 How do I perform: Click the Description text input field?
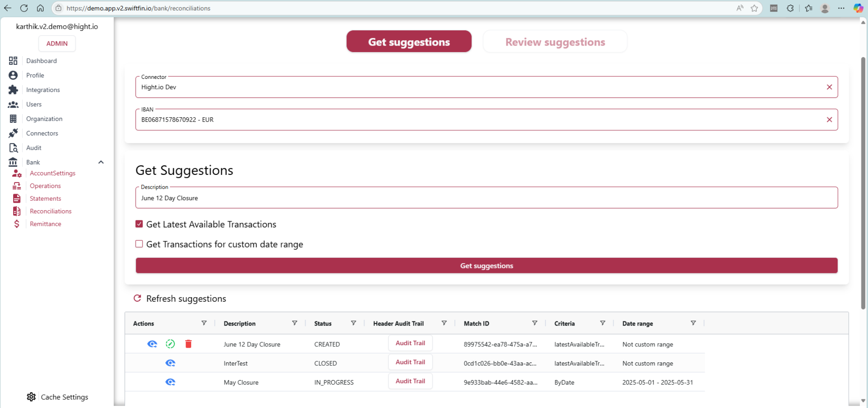pos(486,198)
